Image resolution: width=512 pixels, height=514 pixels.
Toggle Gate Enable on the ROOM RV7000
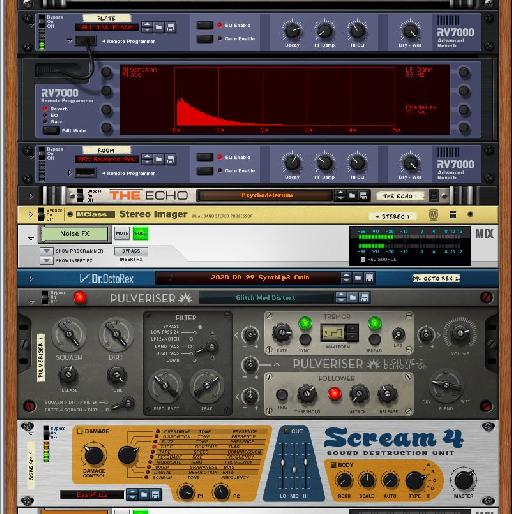click(x=205, y=171)
